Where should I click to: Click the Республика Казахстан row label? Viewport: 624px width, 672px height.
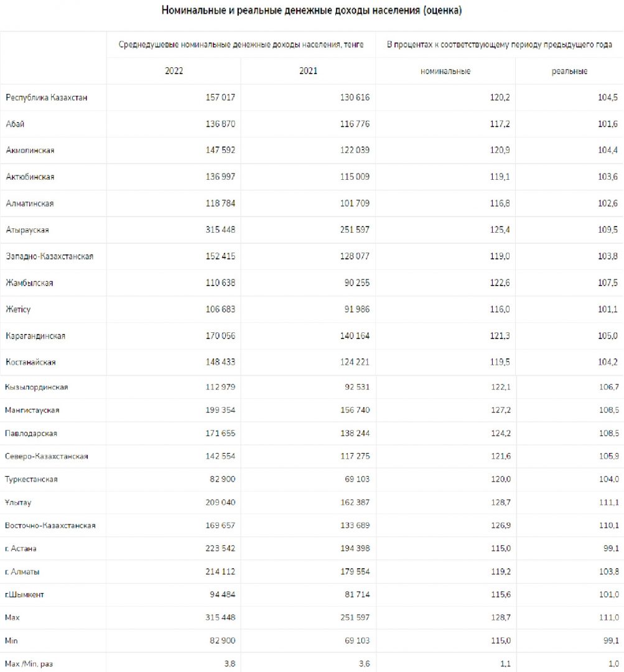point(46,97)
